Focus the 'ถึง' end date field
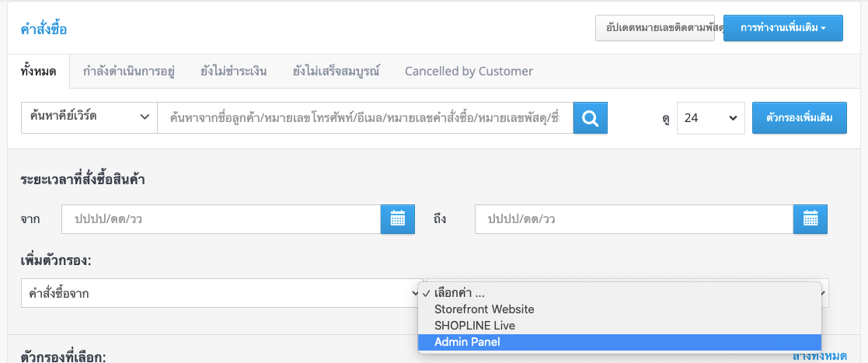This screenshot has width=868, height=363. (x=634, y=219)
